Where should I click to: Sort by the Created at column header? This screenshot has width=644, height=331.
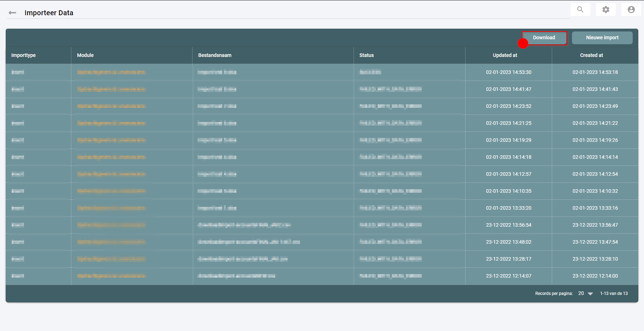tap(591, 55)
